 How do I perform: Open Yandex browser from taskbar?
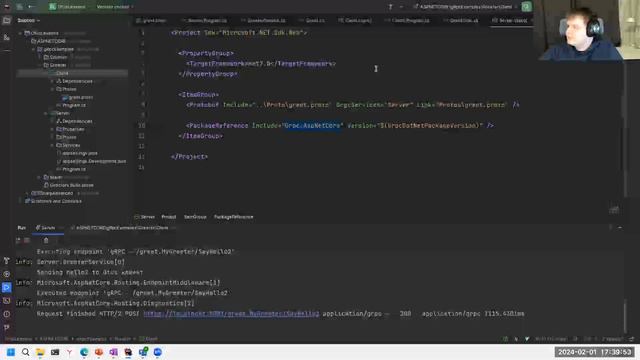tap(69, 352)
